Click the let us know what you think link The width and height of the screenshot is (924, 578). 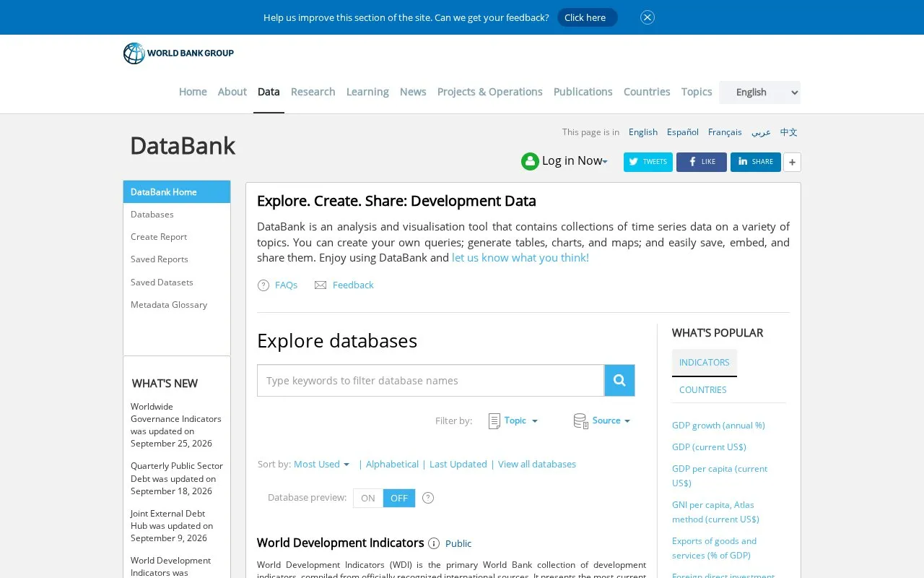[x=520, y=258]
